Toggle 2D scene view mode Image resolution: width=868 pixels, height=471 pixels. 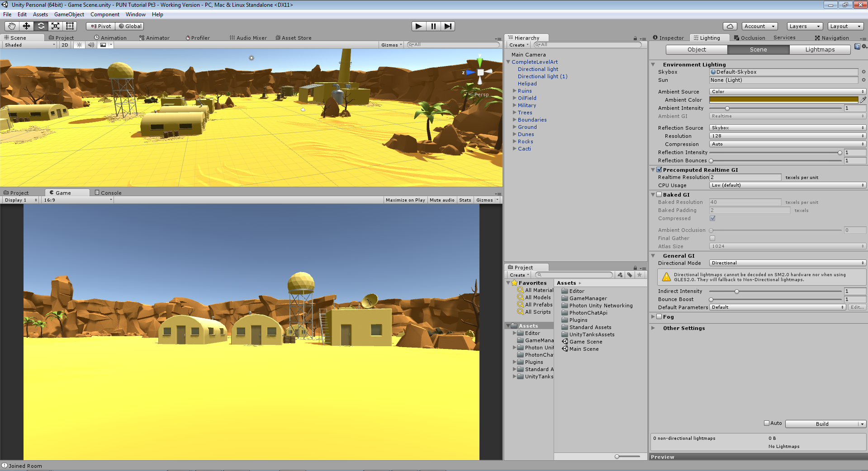[x=65, y=45]
